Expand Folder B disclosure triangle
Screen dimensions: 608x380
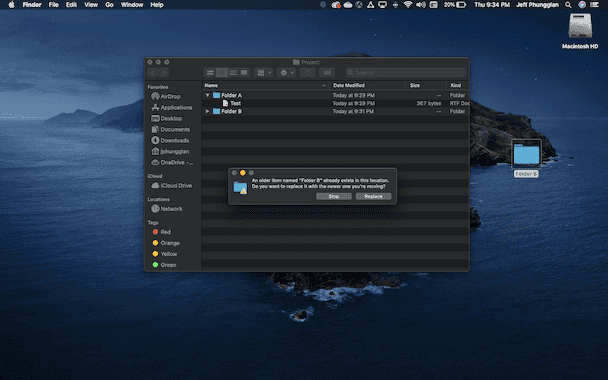(207, 111)
